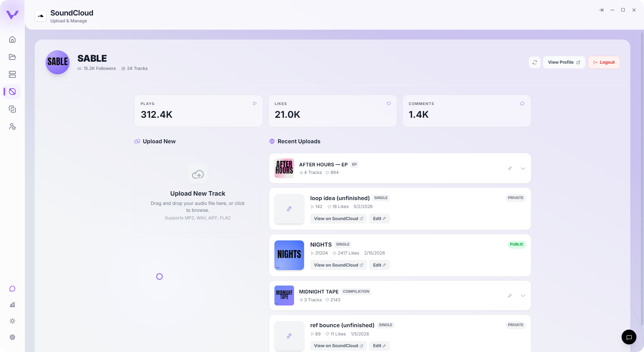This screenshot has width=644, height=352.
Task: Click the Logout button
Action: click(x=604, y=62)
